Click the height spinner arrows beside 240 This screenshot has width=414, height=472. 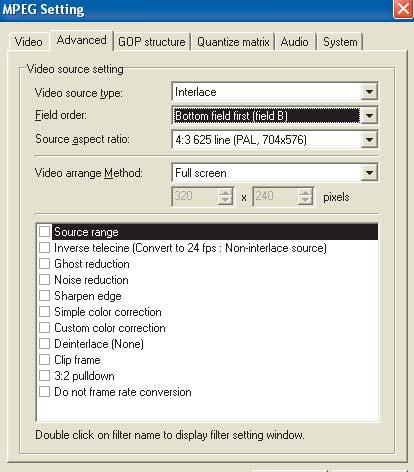coord(306,196)
